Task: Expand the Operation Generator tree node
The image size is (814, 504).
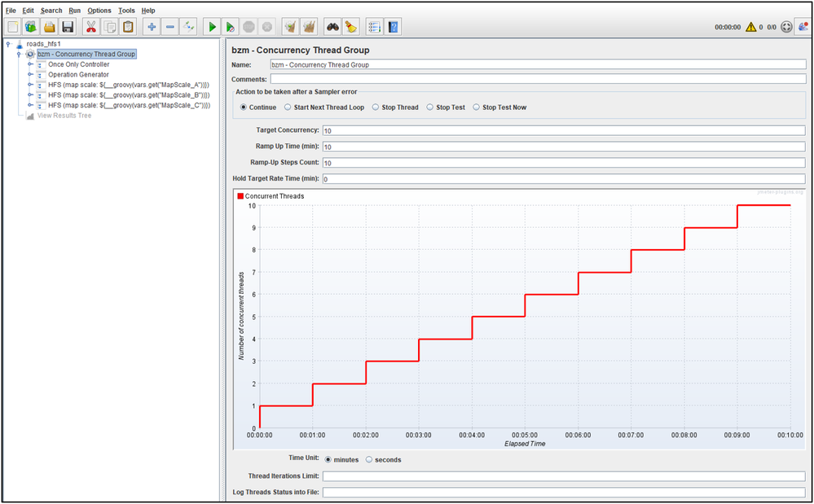Action: tap(30, 75)
